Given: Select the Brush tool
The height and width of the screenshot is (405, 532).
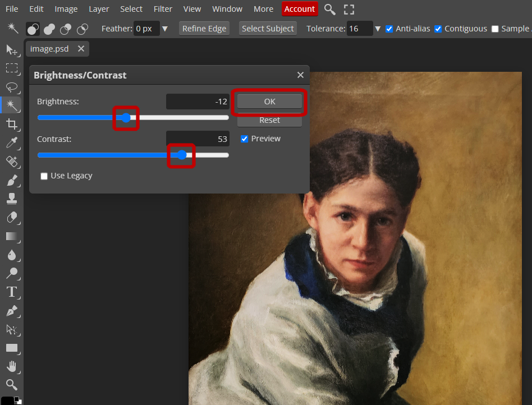Looking at the screenshot, I should click(x=12, y=180).
